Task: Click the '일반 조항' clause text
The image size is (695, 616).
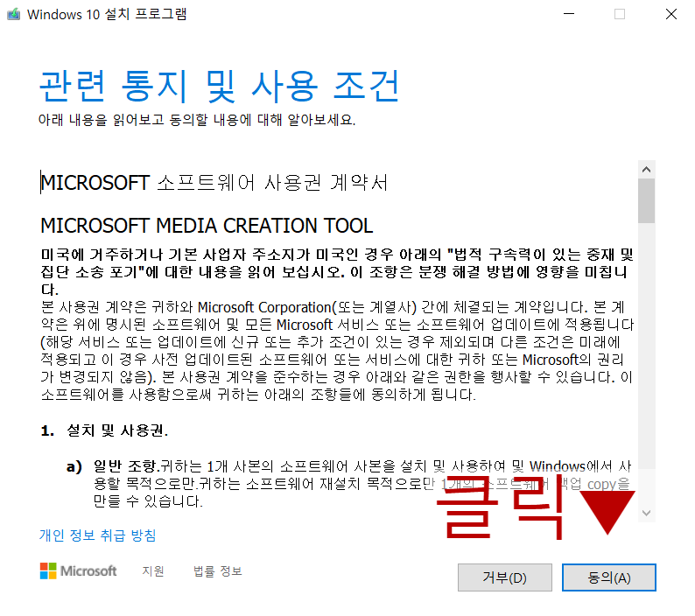Action: tap(126, 466)
